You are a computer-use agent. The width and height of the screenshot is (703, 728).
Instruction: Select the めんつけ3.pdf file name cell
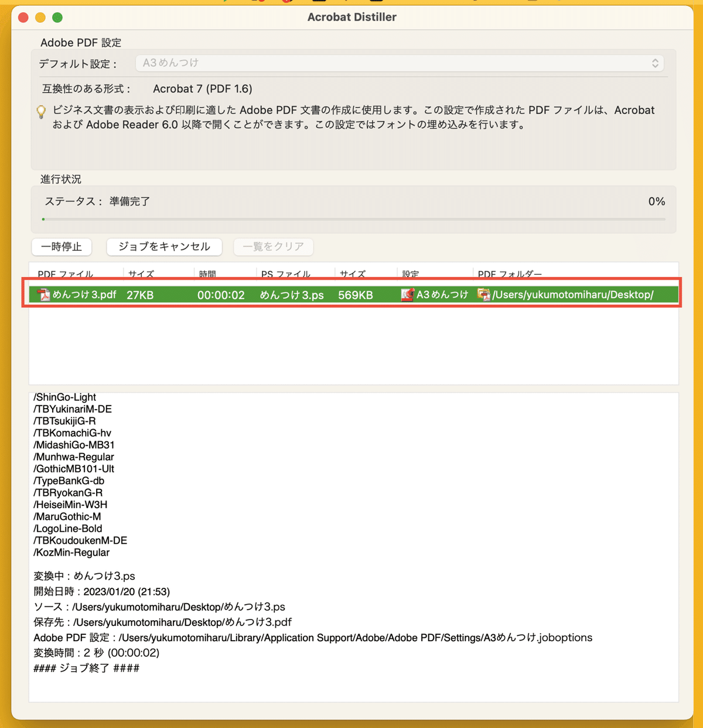pos(84,294)
